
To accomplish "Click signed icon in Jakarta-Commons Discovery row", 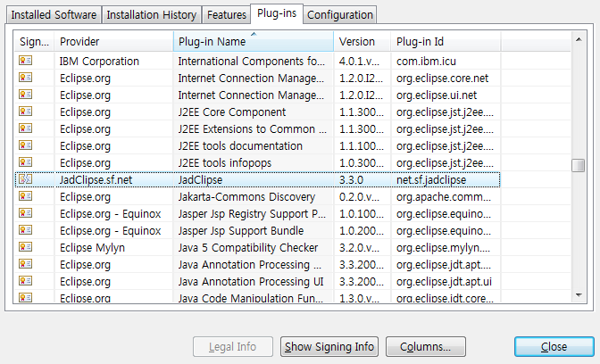I will click(25, 196).
